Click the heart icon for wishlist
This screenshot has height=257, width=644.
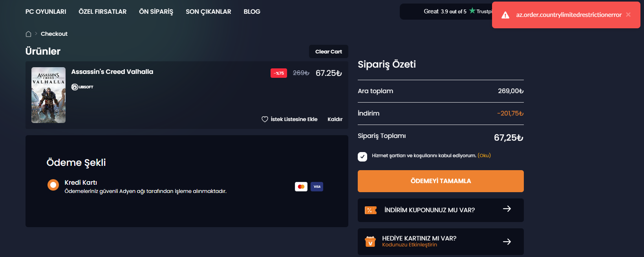click(x=265, y=119)
